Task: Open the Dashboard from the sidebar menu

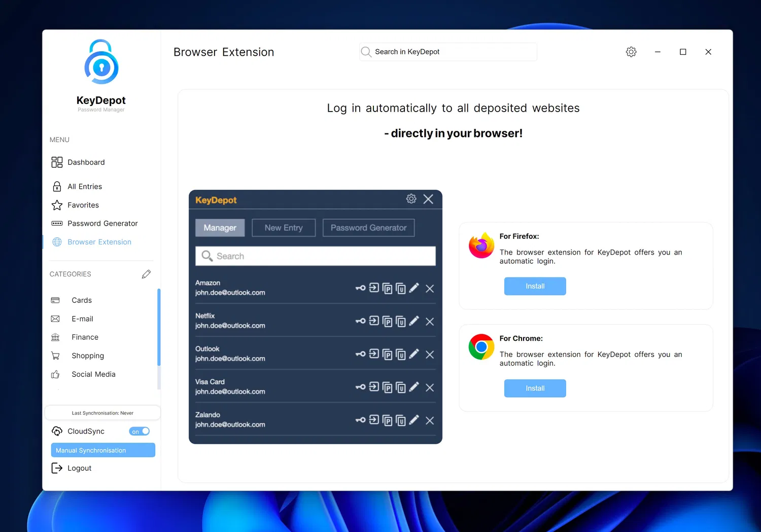Action: [78, 162]
